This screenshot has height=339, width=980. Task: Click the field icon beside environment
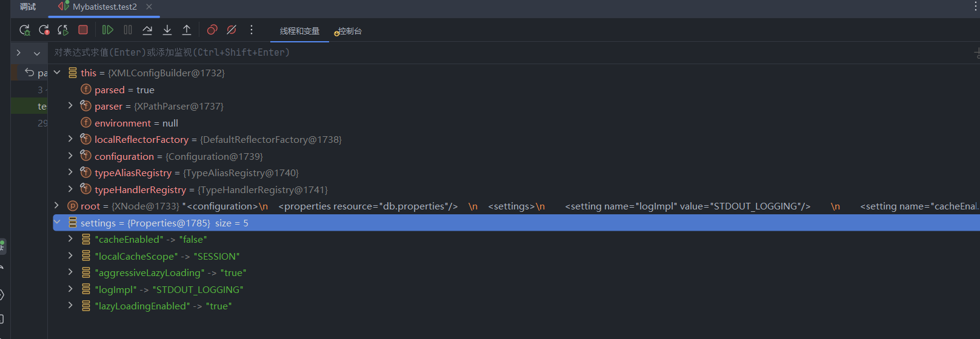coord(86,122)
